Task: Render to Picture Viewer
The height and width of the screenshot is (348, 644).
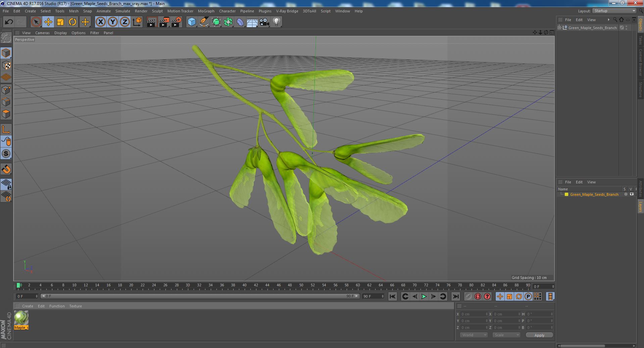Action: 164,22
